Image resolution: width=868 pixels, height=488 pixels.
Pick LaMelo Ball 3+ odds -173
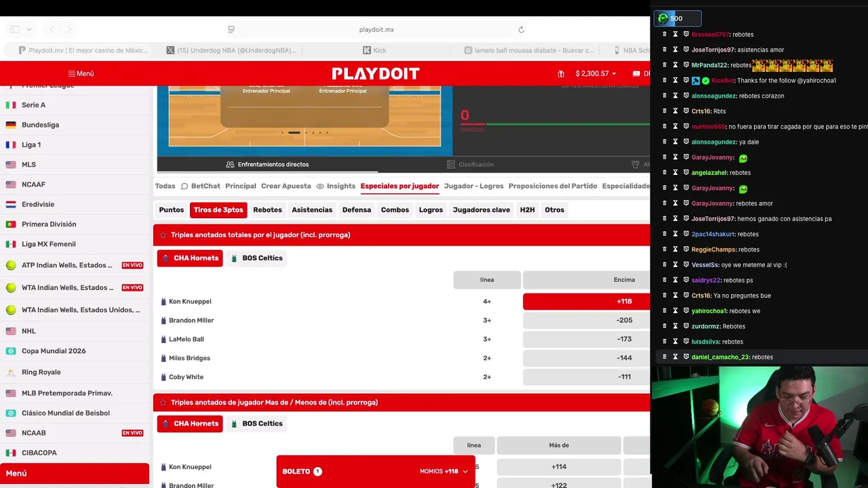tap(586, 339)
